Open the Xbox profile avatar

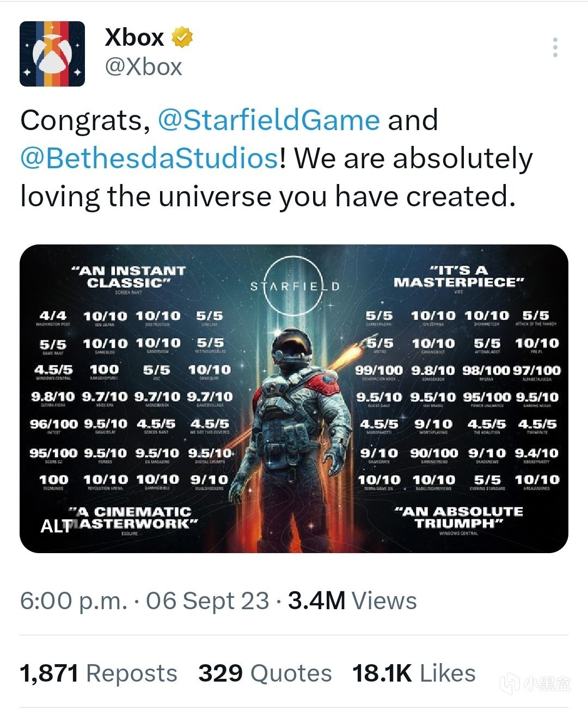[52, 54]
